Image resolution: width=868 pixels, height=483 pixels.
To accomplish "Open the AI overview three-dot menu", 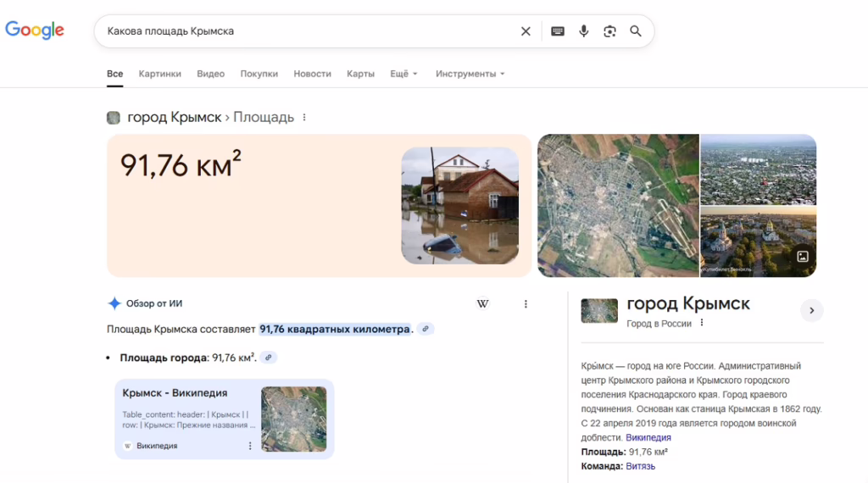I will pos(526,303).
